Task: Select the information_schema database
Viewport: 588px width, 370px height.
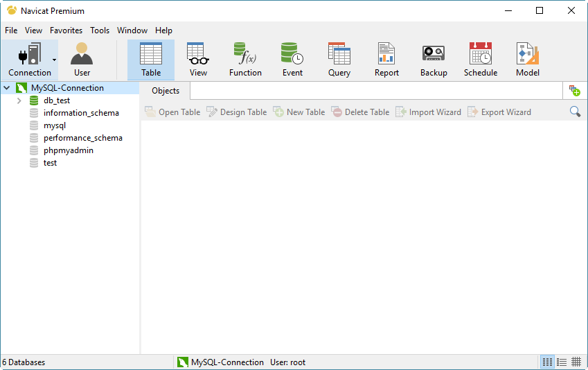Action: (81, 113)
